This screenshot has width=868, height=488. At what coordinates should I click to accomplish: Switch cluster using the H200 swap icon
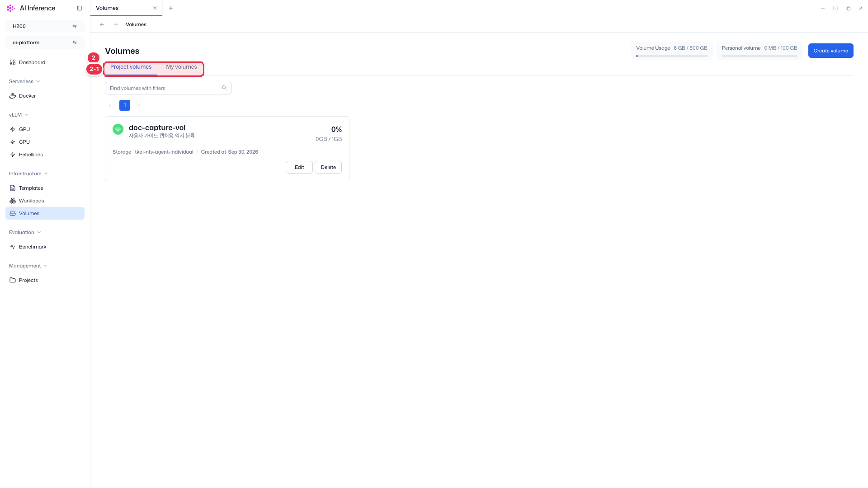click(75, 26)
